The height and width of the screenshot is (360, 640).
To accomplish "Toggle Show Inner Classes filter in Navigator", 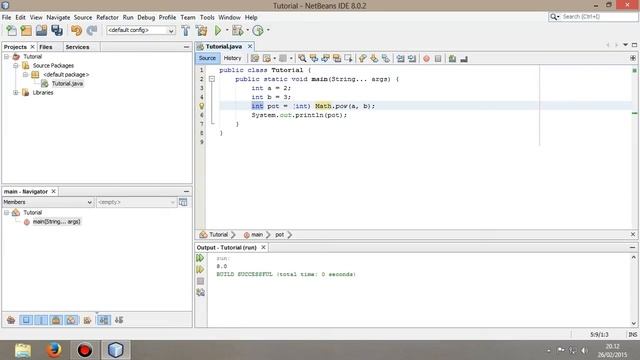I will [x=71, y=320].
